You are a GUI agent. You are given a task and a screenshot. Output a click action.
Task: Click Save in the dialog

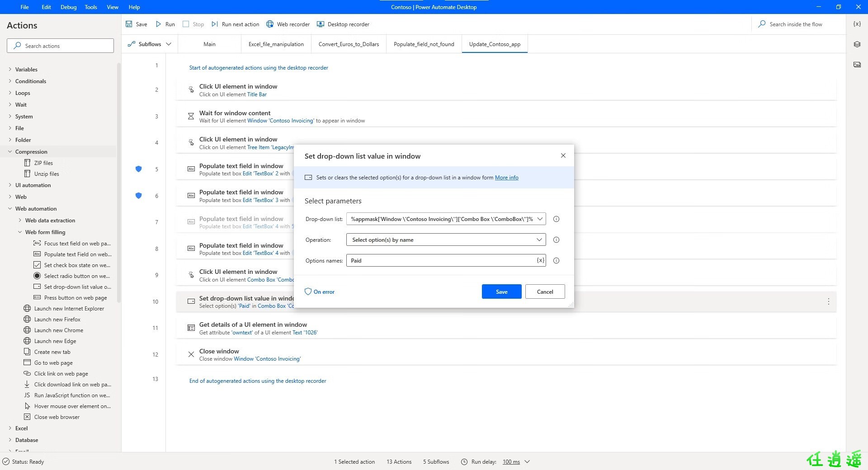(501, 292)
